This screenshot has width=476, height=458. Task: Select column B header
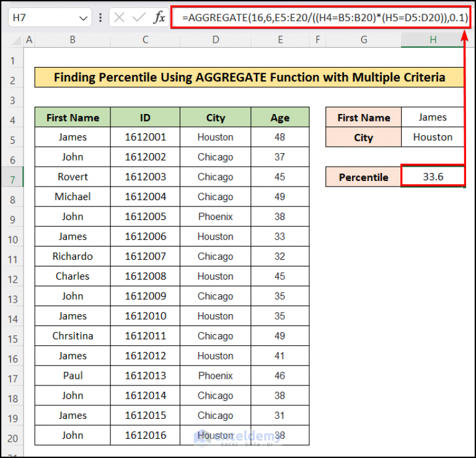(x=73, y=40)
